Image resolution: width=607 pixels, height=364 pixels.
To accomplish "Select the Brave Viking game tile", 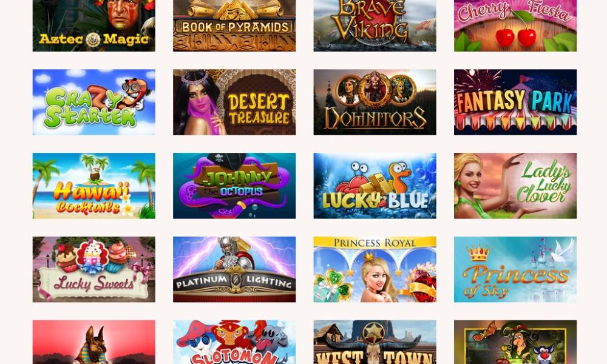I will [375, 25].
